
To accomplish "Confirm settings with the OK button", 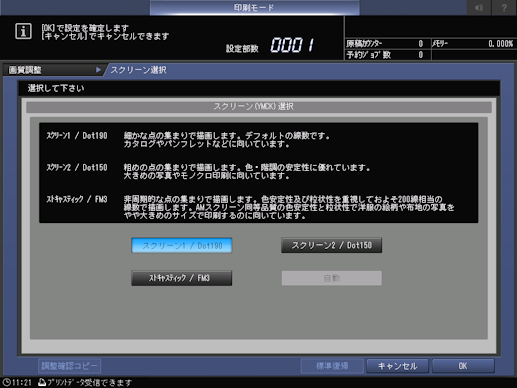I will pyautogui.click(x=463, y=366).
